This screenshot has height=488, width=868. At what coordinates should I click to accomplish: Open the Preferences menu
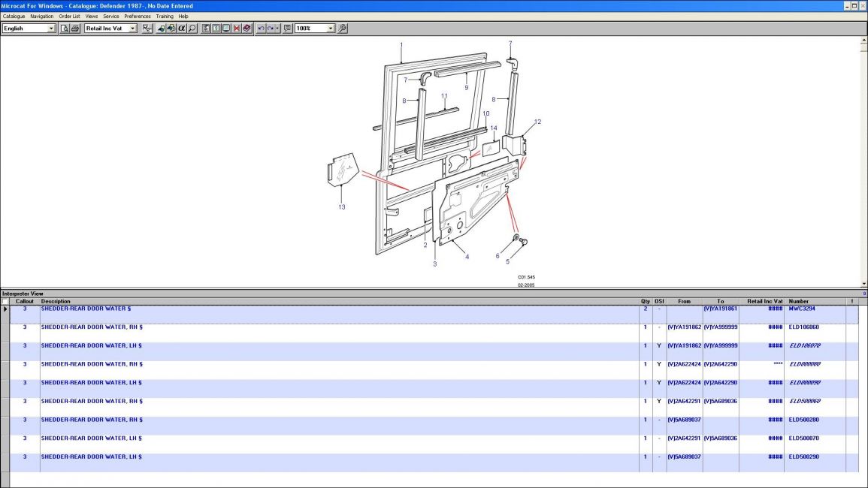138,16
